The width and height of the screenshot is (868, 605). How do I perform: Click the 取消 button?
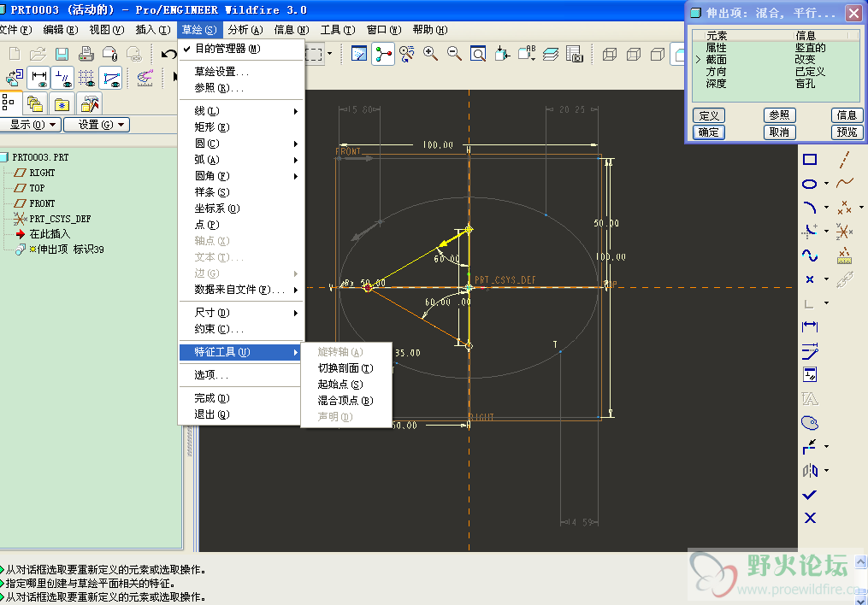pos(779,132)
